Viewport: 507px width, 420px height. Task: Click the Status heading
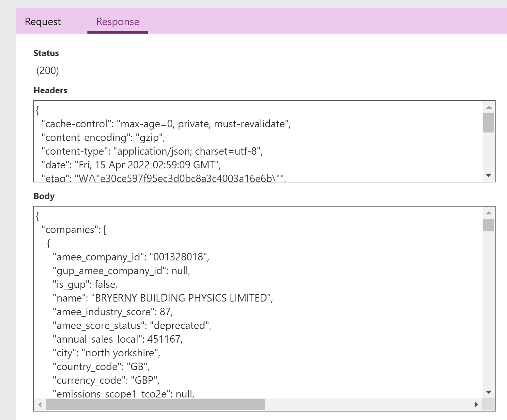pos(46,53)
